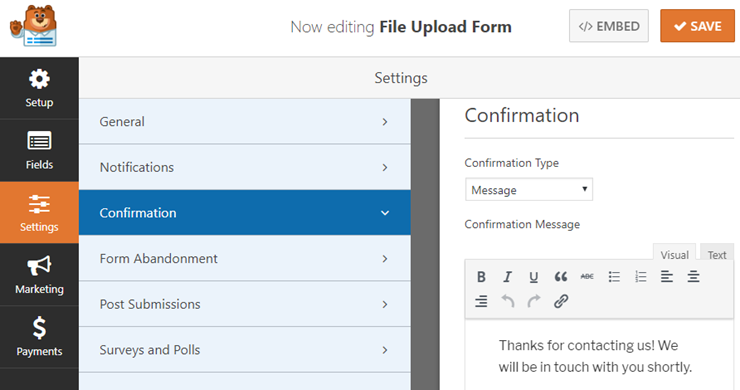Click into the confirmation message text area
The width and height of the screenshot is (740, 390).
(599, 355)
